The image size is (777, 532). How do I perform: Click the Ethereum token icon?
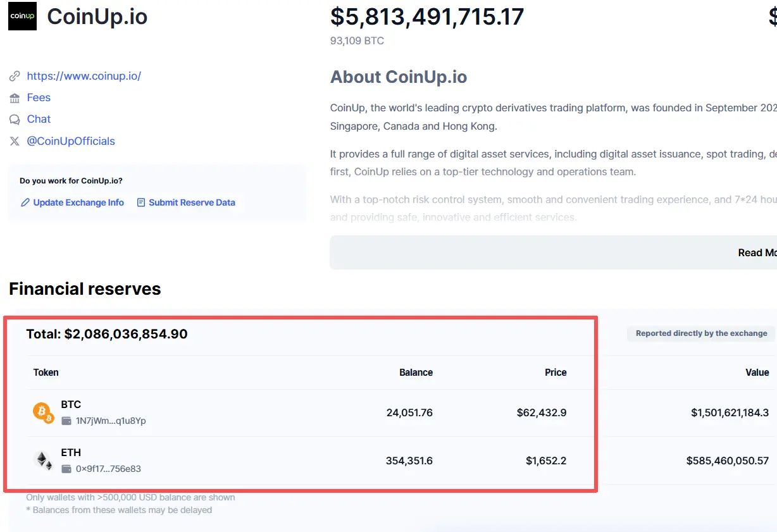click(x=44, y=461)
